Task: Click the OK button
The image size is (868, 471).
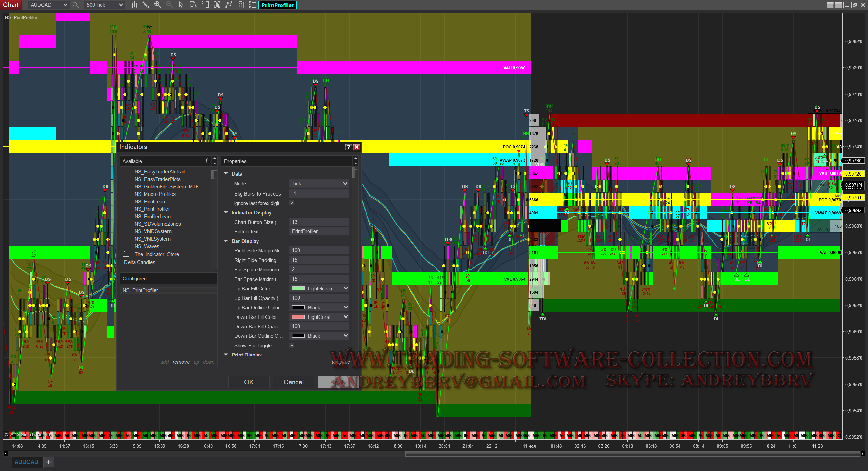Action: [249, 382]
